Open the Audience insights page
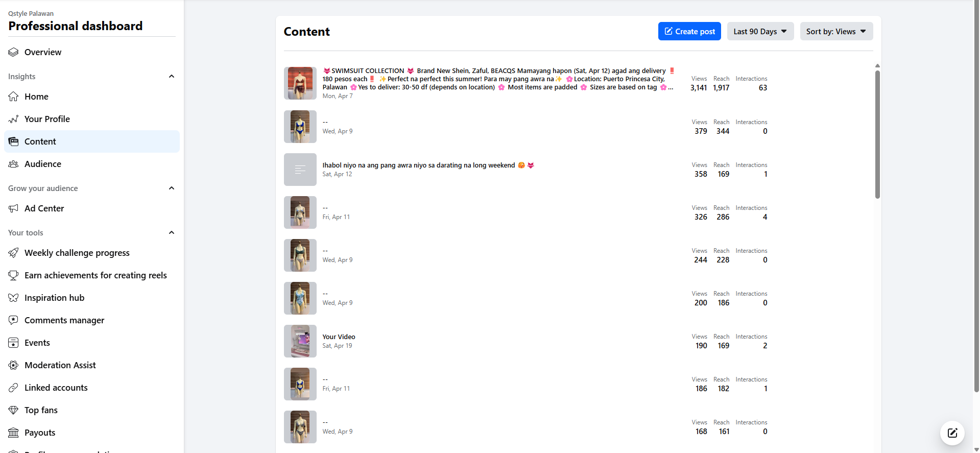Image resolution: width=980 pixels, height=453 pixels. click(x=92, y=164)
